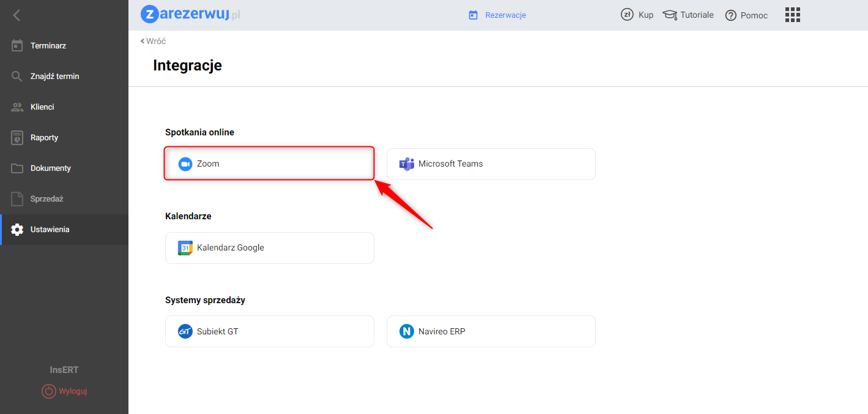Image resolution: width=868 pixels, height=414 pixels.
Task: Open the Terminarz calendar icon
Action: coord(17,45)
